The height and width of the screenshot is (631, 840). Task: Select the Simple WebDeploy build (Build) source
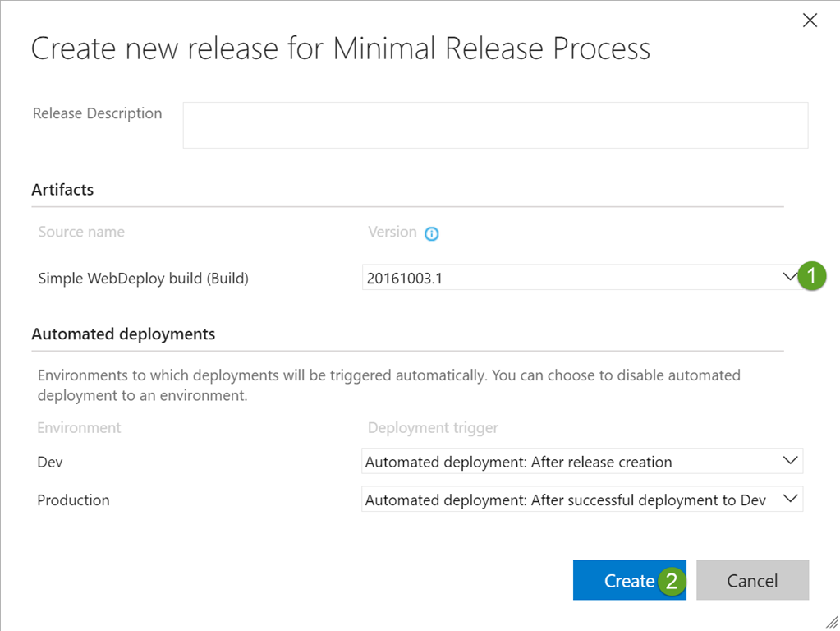(143, 279)
